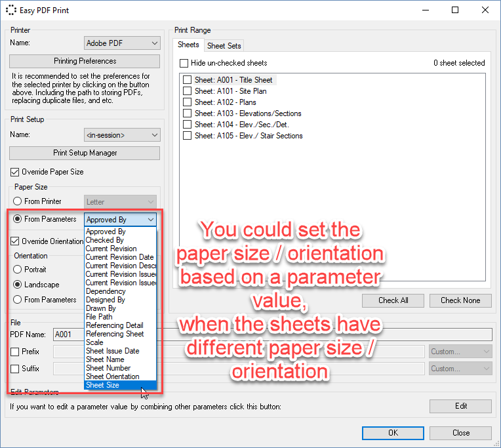This screenshot has height=448, width=501.
Task: Choose Sheet Number in the parameter list
Action: [121, 368]
